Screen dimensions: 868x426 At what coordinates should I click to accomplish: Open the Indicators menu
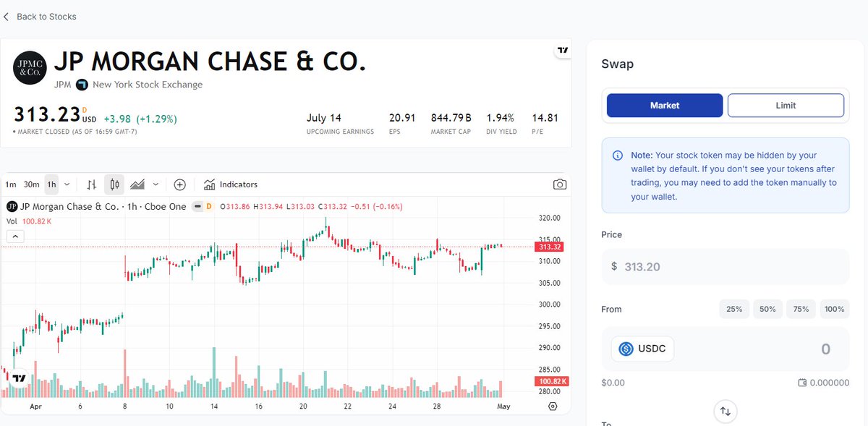point(230,184)
